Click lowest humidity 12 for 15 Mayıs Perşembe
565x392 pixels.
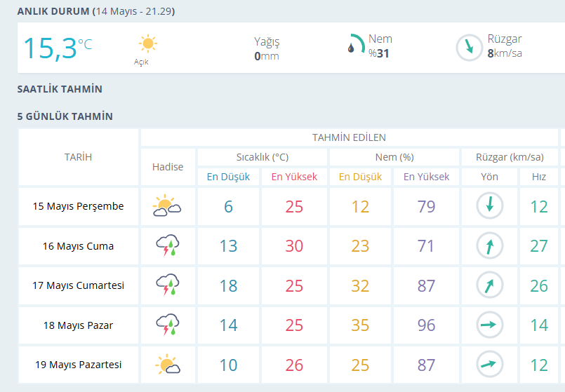(360, 207)
